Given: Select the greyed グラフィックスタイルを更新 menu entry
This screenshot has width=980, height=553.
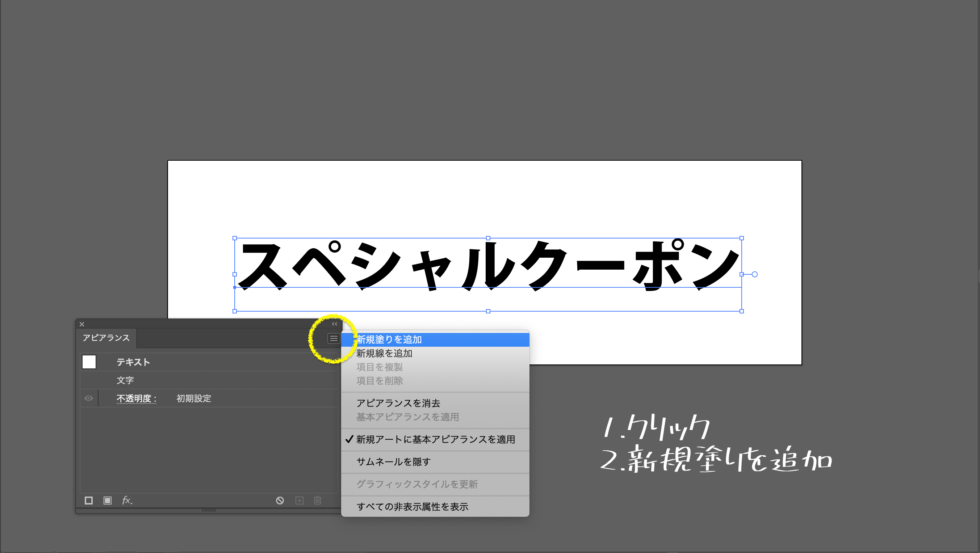Looking at the screenshot, I should click(435, 484).
